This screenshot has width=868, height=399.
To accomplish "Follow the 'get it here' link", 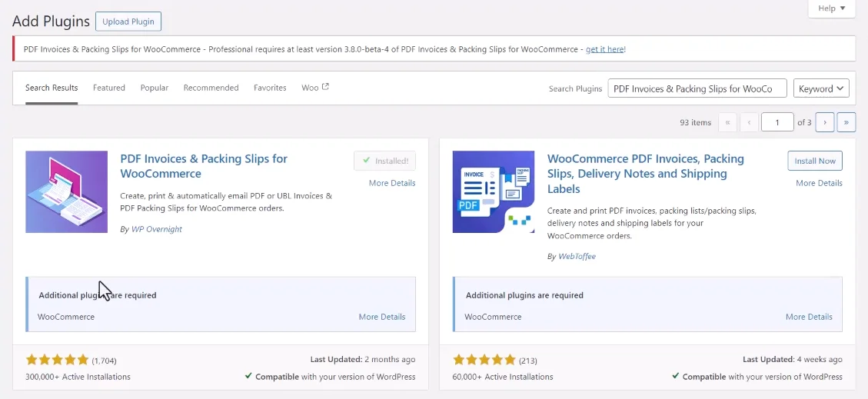I will (x=604, y=49).
